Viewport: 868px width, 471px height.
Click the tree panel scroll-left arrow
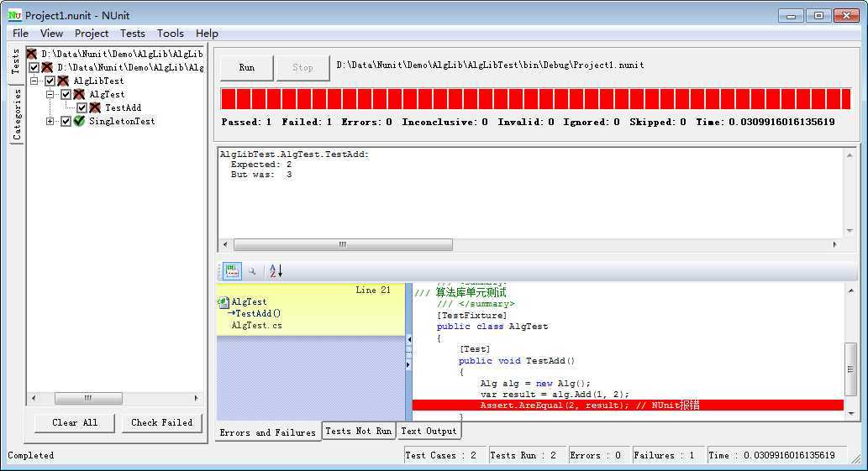click(x=34, y=398)
